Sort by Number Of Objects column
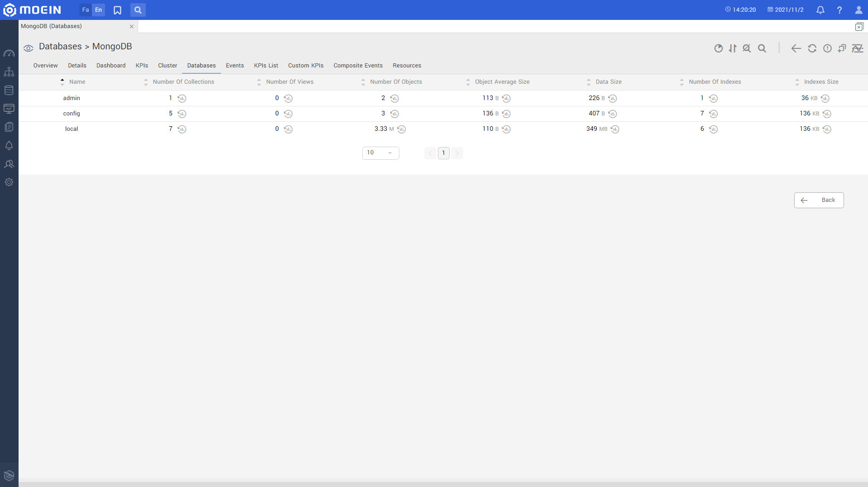This screenshot has width=868, height=487. (396, 82)
